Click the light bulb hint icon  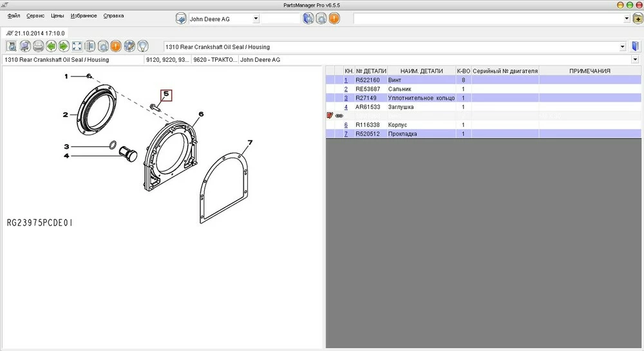tap(142, 46)
